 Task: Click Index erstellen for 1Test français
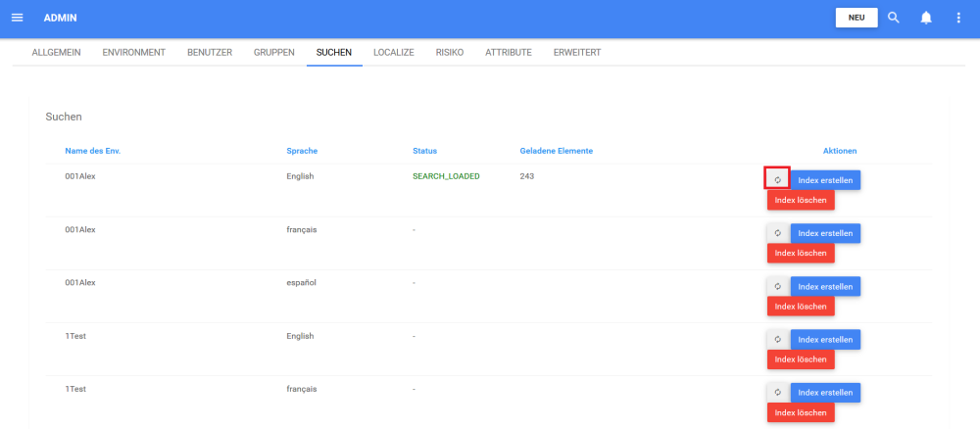825,393
